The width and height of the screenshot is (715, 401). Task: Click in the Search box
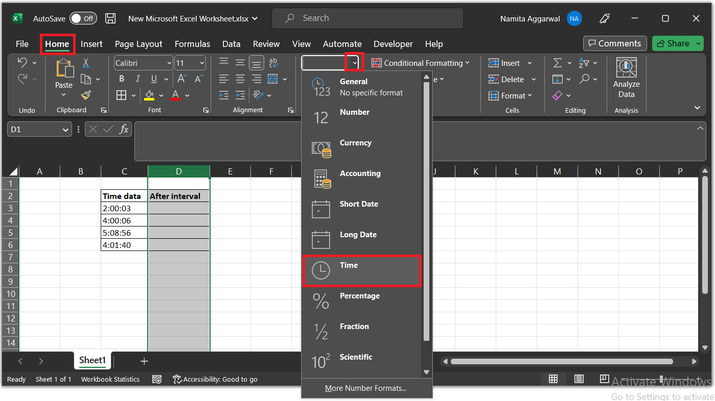tap(368, 18)
